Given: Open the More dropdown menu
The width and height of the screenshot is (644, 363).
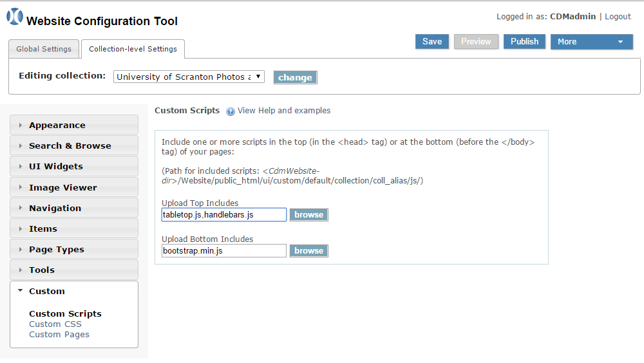Looking at the screenshot, I should (591, 41).
